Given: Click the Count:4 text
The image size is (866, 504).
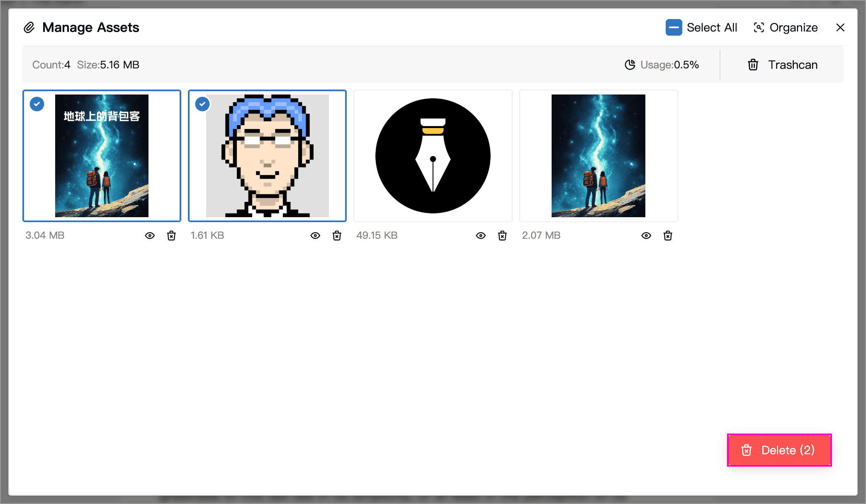Looking at the screenshot, I should click(x=51, y=65).
